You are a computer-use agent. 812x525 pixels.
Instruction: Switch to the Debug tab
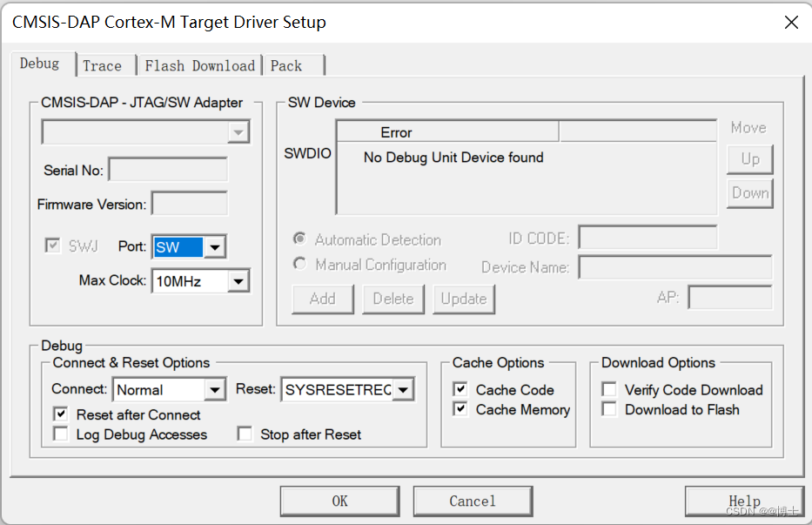43,64
